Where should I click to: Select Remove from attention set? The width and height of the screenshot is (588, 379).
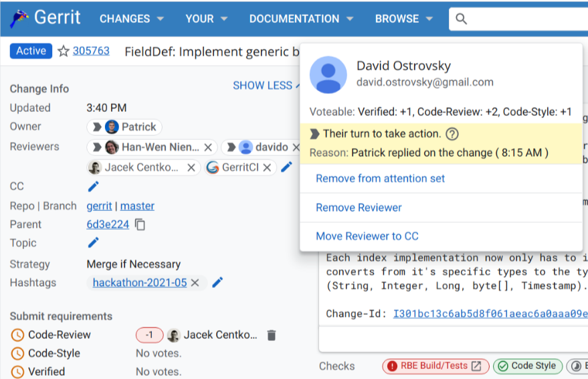click(x=380, y=178)
